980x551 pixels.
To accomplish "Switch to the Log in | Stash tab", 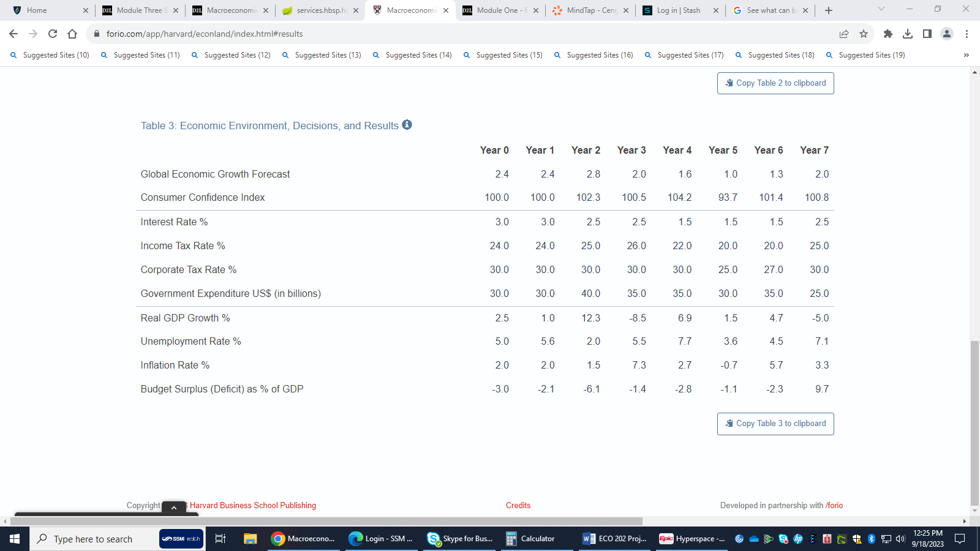I will 680,10.
